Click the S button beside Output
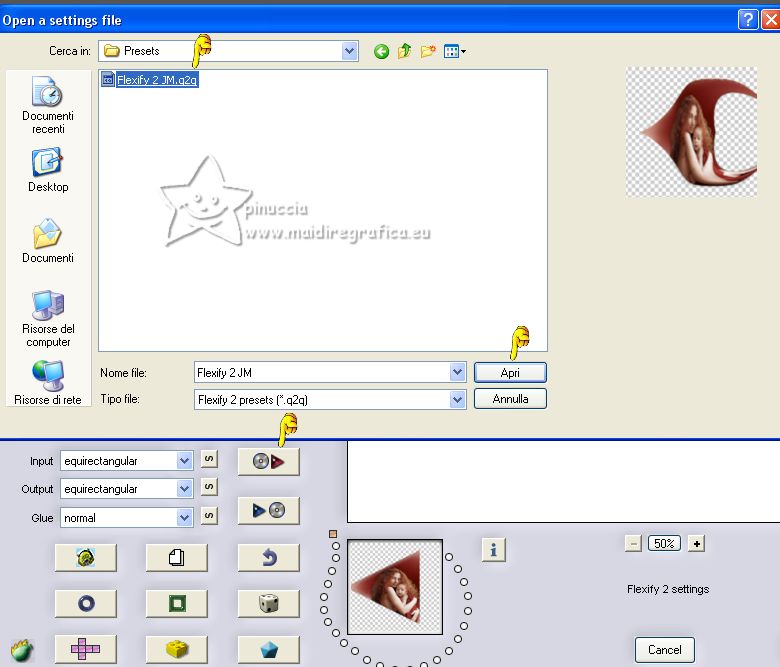This screenshot has height=667, width=780. point(209,487)
